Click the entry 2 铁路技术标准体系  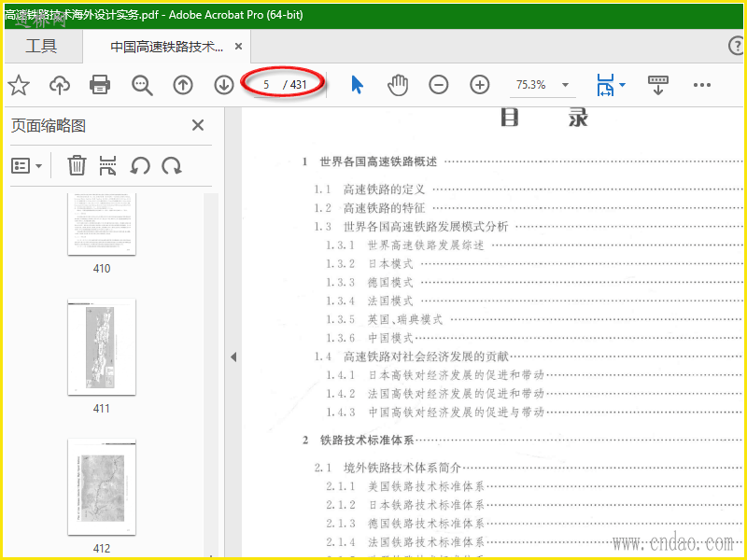(x=358, y=440)
